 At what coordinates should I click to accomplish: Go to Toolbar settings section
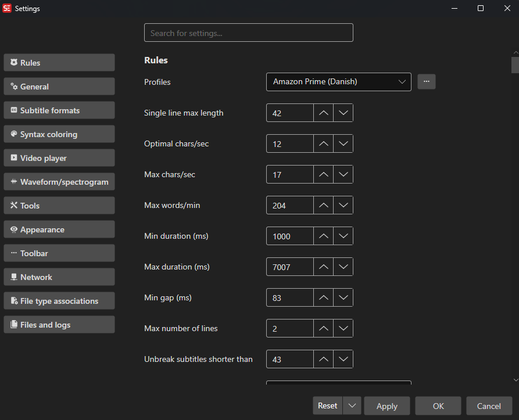[x=59, y=253]
